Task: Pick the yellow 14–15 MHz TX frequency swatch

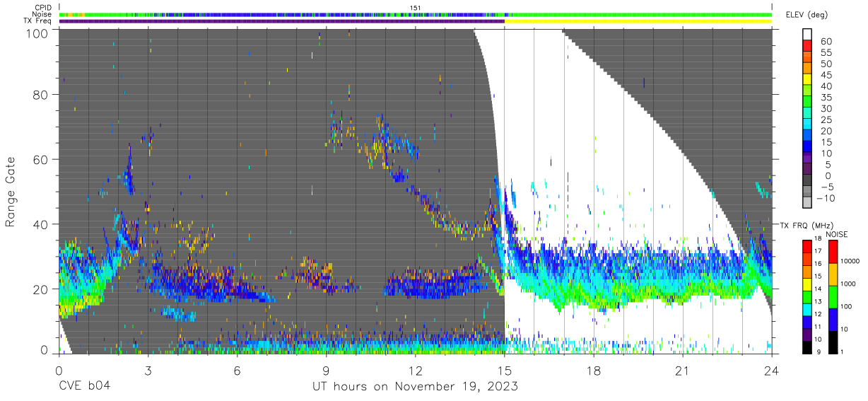Action: 806,284
